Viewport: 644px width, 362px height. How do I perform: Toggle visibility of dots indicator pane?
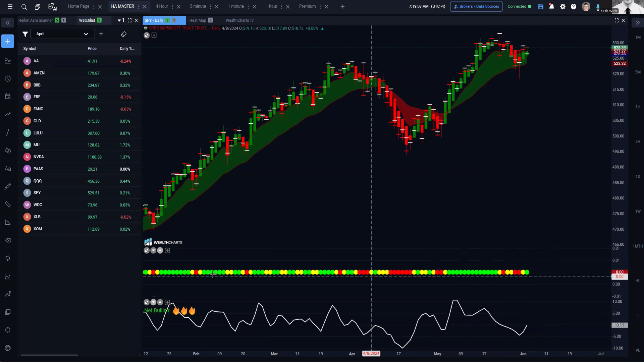[x=147, y=250]
